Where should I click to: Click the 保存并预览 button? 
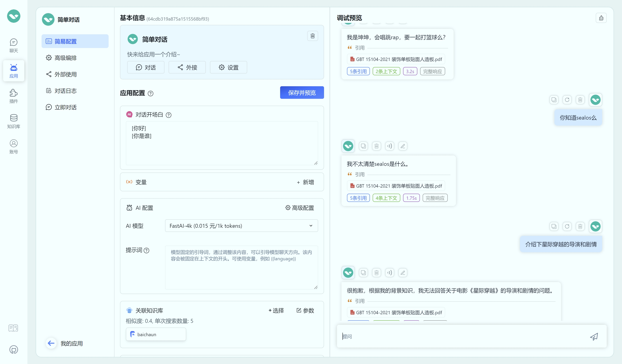point(302,93)
